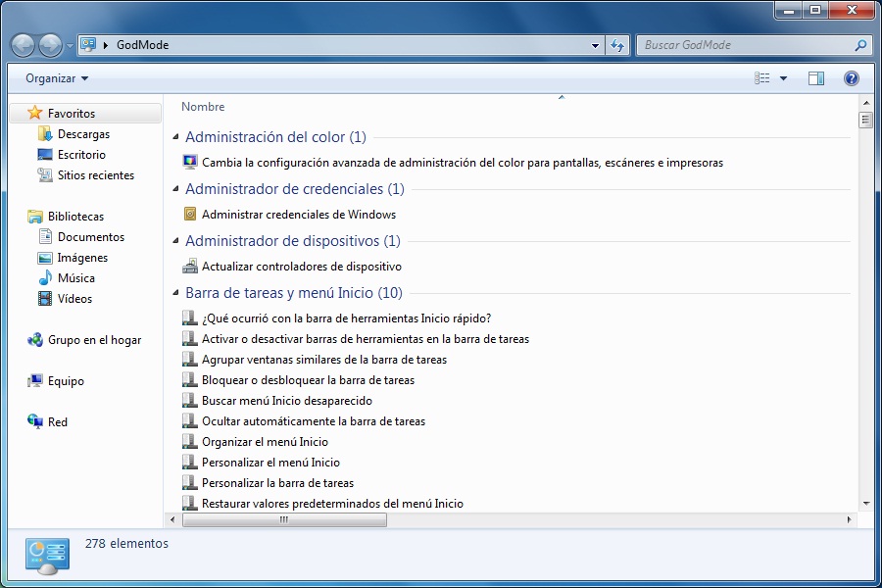This screenshot has height=588, width=882.
Task: Click the 278 elementos status text
Action: pyautogui.click(x=126, y=544)
